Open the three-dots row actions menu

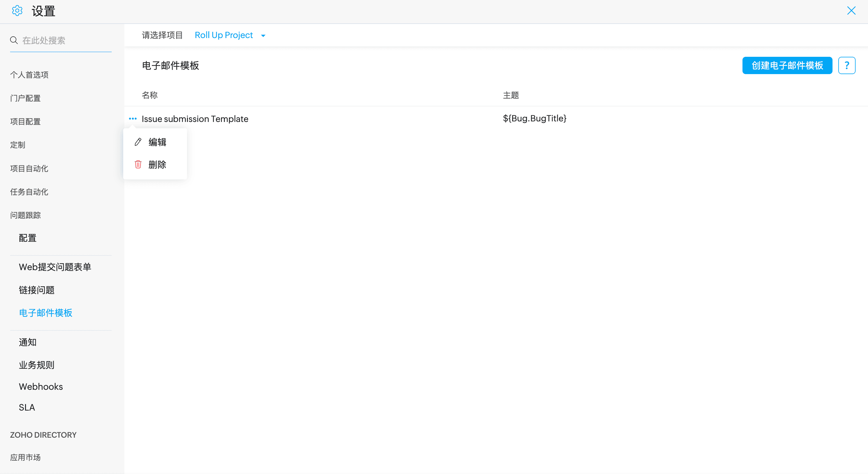133,118
